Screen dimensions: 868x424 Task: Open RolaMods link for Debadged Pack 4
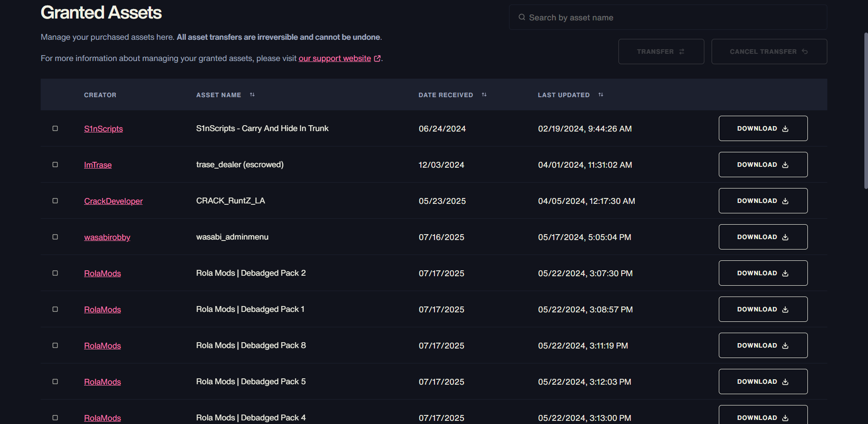[x=103, y=418]
